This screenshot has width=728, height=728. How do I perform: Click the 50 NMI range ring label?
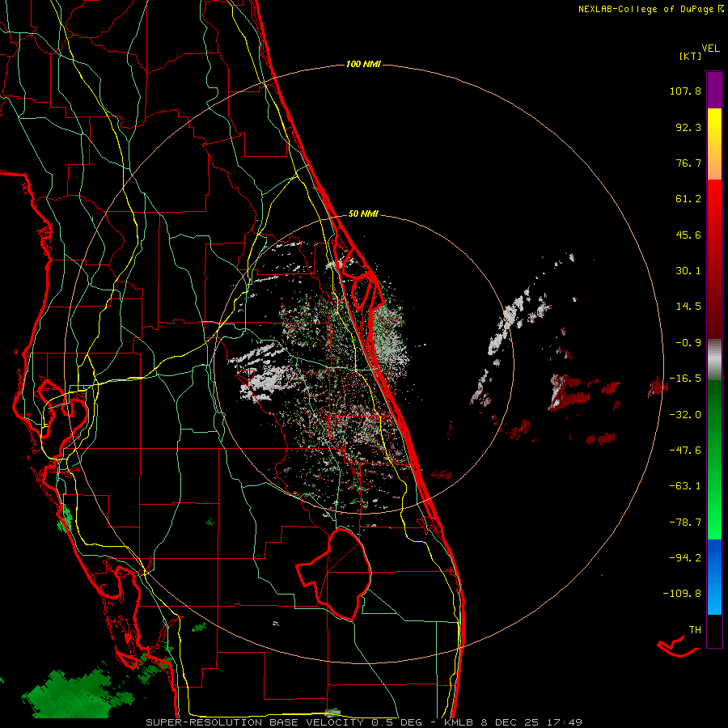tap(363, 214)
